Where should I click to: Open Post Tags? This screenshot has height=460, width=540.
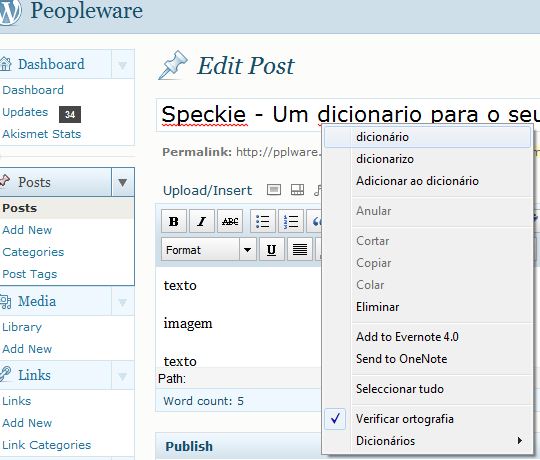30,274
